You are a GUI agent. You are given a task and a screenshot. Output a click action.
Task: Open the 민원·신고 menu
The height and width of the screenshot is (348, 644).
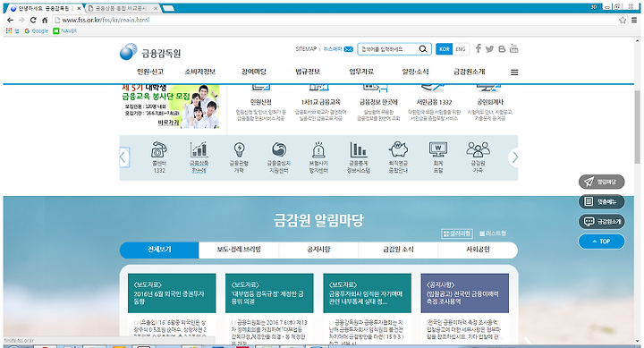click(150, 72)
